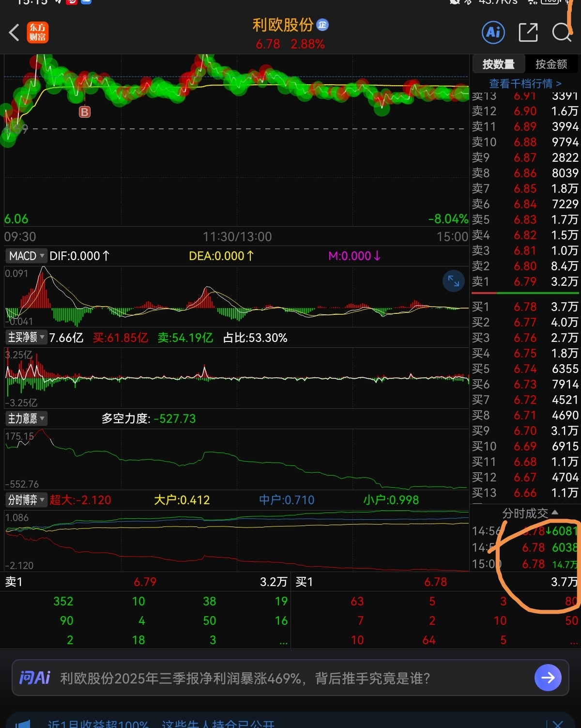
Task: Tap the 6.78 2.88% price line
Action: coord(290,44)
